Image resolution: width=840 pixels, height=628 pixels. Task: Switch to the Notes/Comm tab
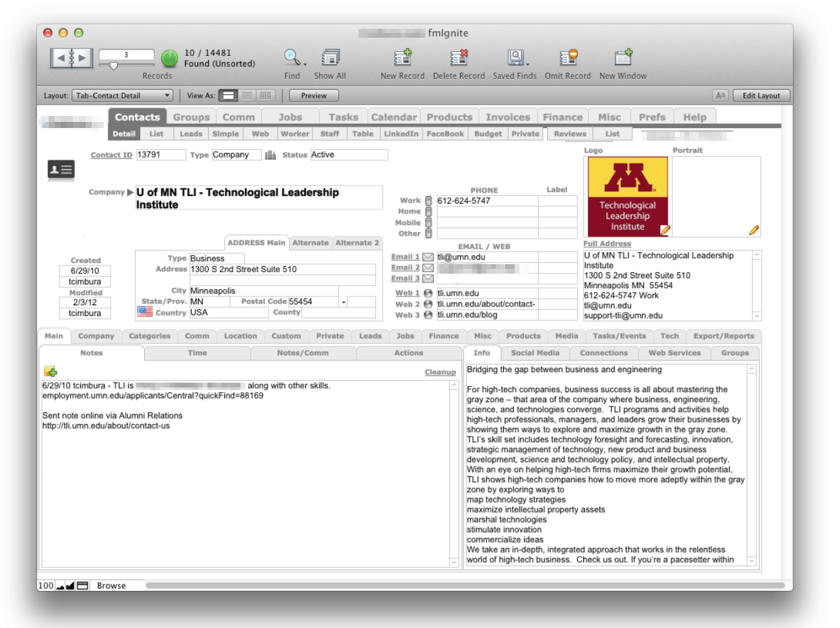pos(302,352)
